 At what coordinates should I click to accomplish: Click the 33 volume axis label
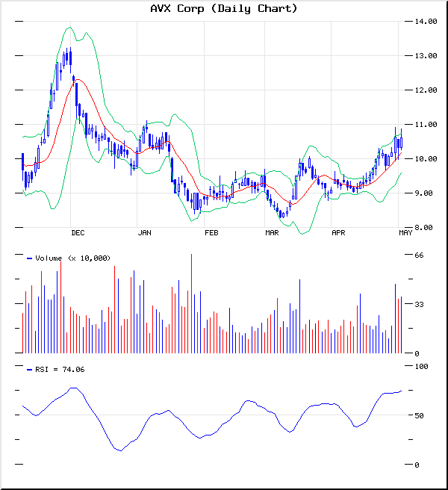419,304
